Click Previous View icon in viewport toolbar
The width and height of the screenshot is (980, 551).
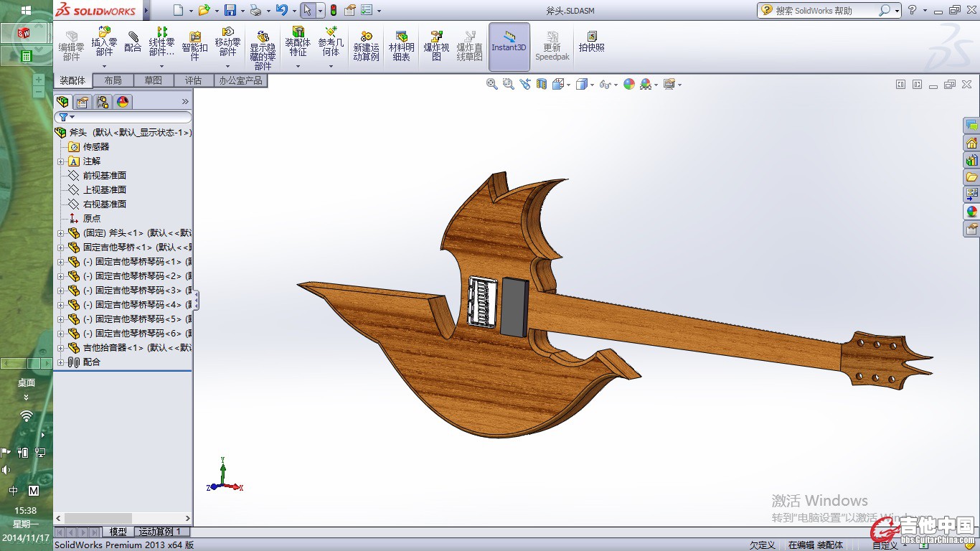(x=525, y=84)
